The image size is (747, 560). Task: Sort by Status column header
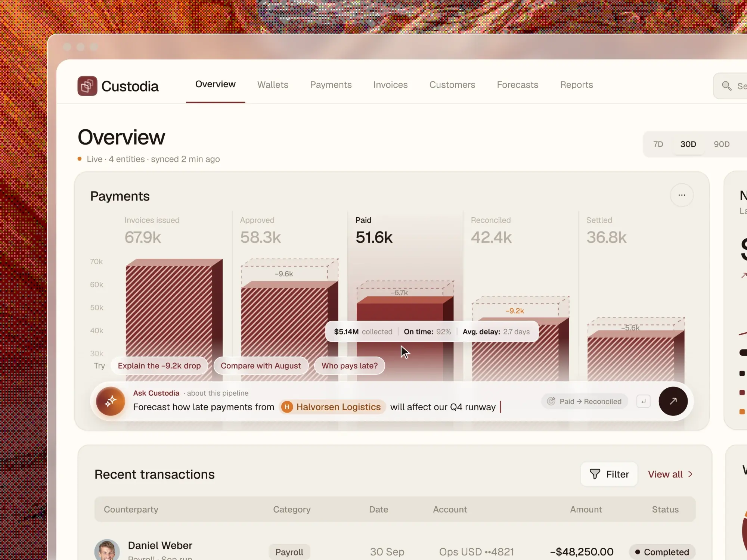[665, 509]
